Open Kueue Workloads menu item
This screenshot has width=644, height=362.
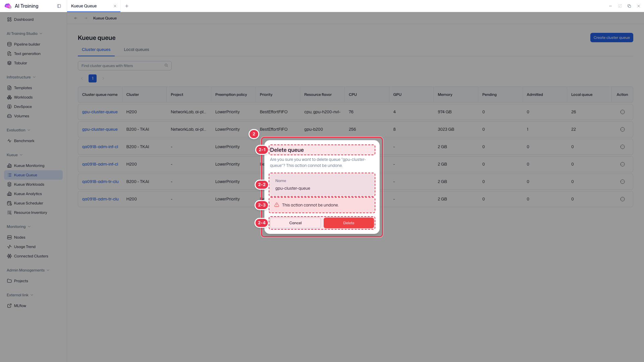(x=33, y=184)
